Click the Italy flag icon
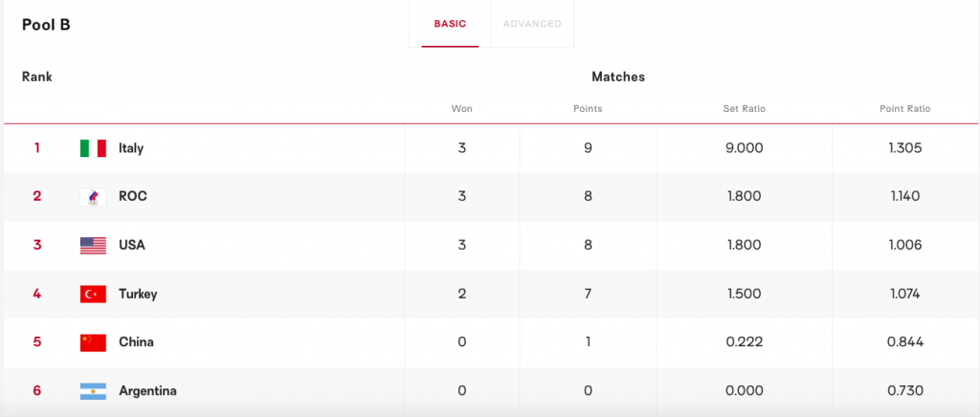Image resolution: width=980 pixels, height=417 pixels. pyautogui.click(x=93, y=148)
